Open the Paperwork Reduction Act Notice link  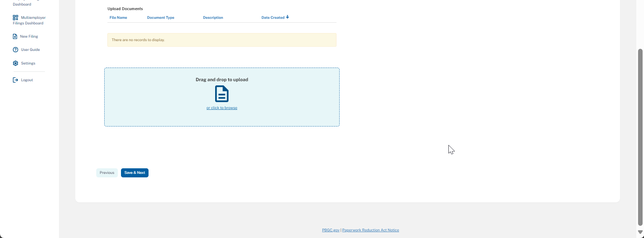(370, 230)
